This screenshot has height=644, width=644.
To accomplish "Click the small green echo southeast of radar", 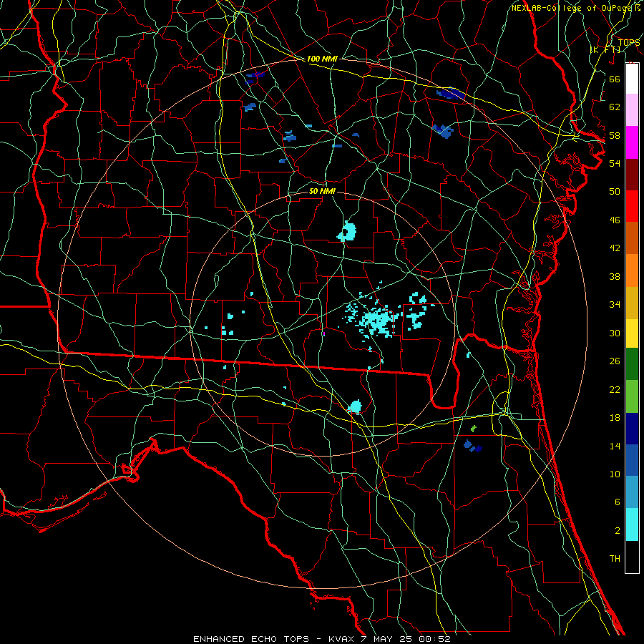I will 474,429.
